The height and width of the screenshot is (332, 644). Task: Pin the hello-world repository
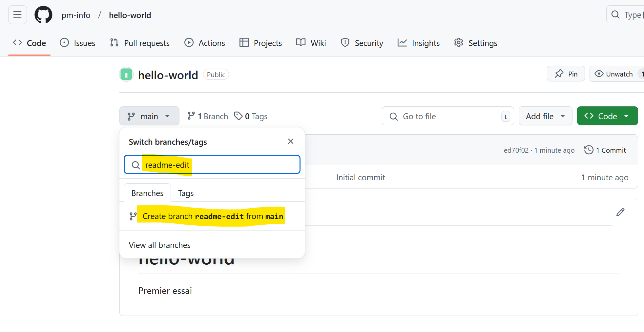coord(566,74)
